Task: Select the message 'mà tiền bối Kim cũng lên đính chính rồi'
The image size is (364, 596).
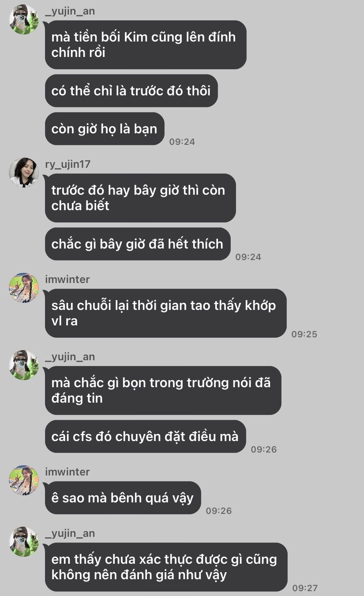Action: [x=146, y=45]
